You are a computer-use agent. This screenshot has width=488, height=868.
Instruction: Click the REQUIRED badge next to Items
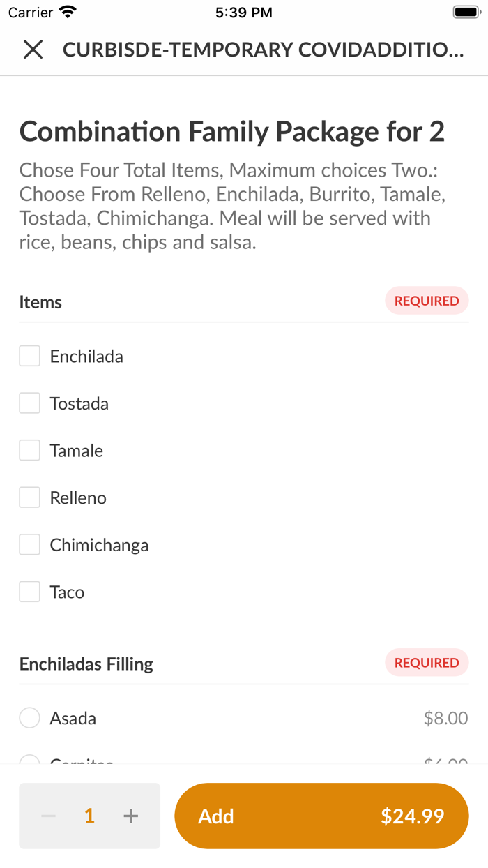point(427,301)
